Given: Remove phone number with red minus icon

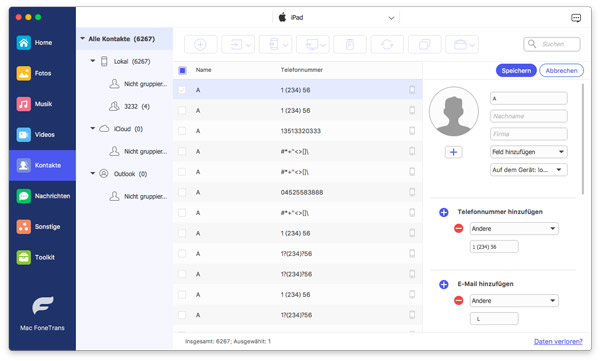Looking at the screenshot, I should 458,229.
